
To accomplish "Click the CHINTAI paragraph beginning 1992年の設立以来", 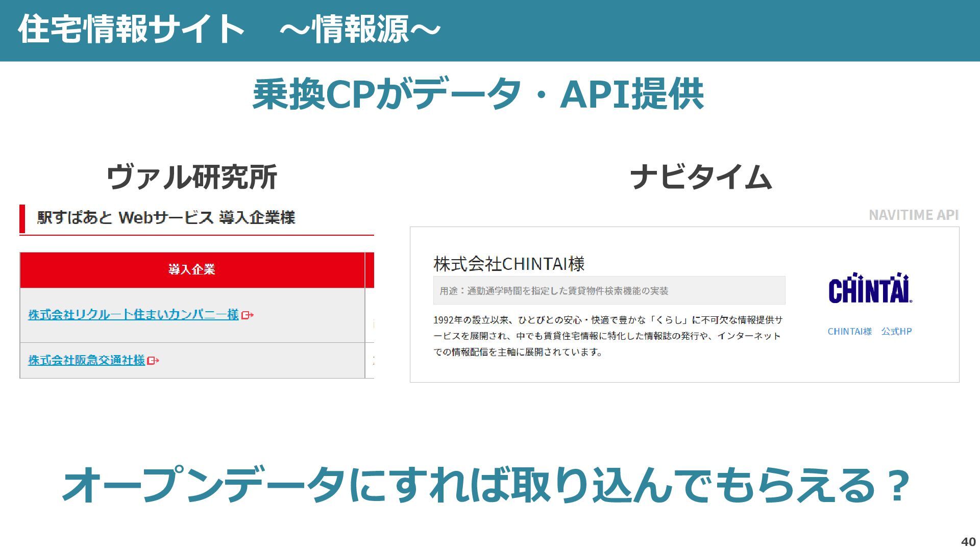I will [608, 336].
